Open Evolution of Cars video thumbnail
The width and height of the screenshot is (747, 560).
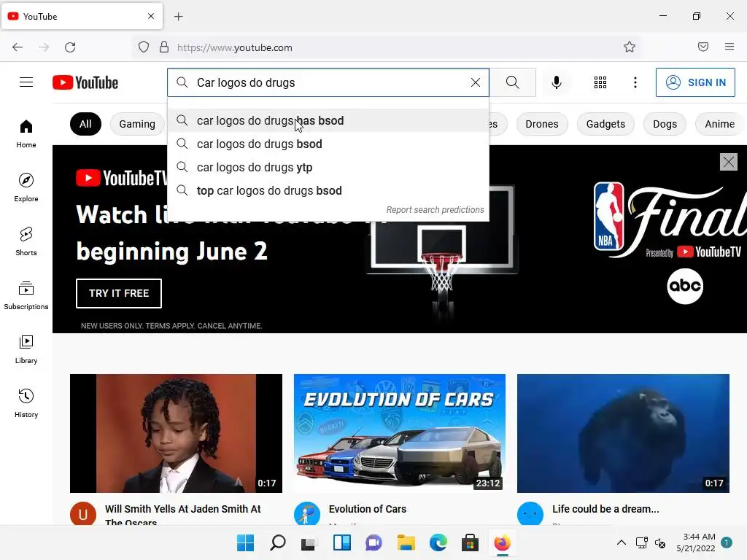(x=400, y=433)
